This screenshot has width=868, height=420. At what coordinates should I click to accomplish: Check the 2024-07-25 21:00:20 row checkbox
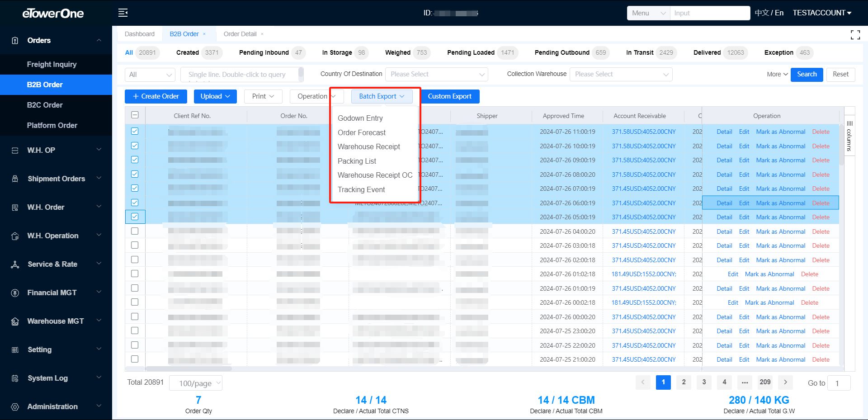point(135,359)
